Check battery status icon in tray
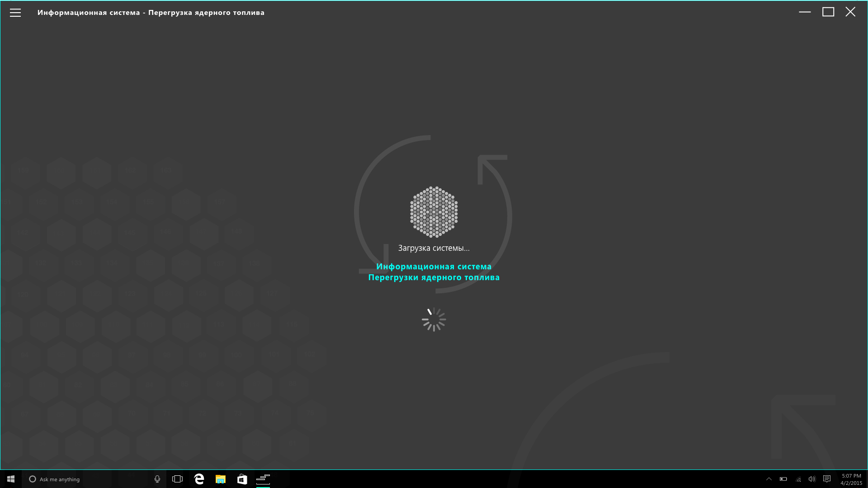Screen dimensions: 868x488 [783, 479]
